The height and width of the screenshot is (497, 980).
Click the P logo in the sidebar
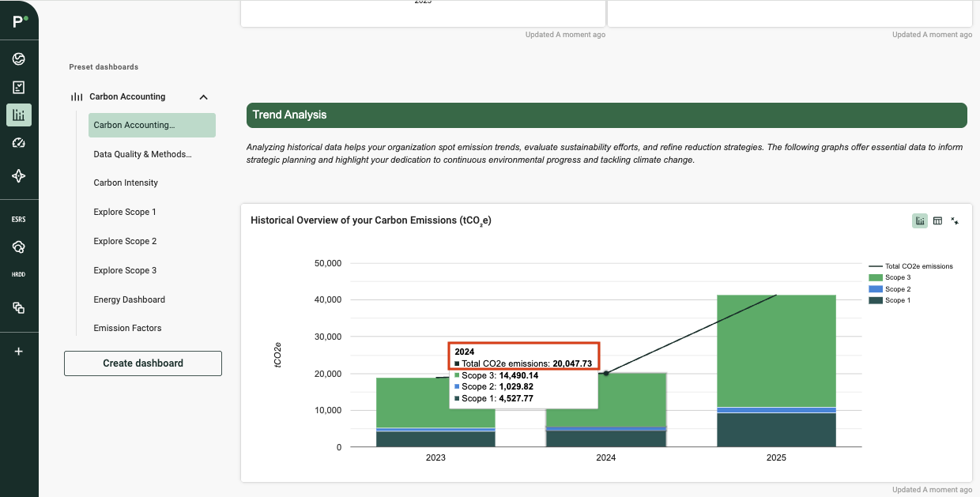click(19, 21)
